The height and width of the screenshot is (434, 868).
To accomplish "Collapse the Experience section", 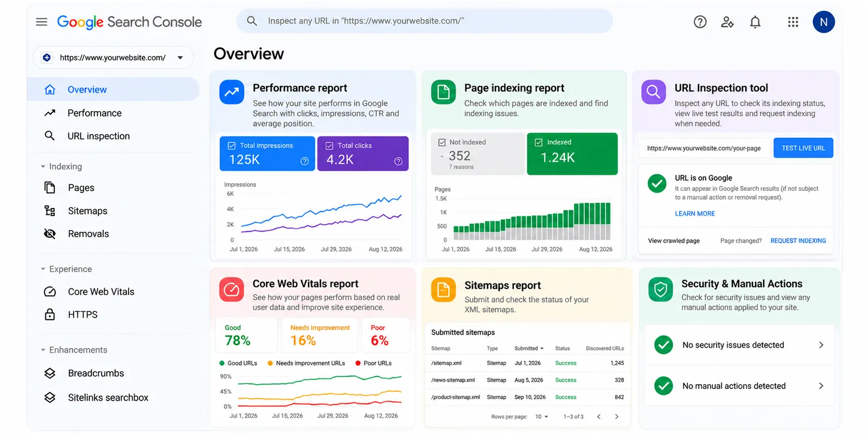I will pos(43,269).
